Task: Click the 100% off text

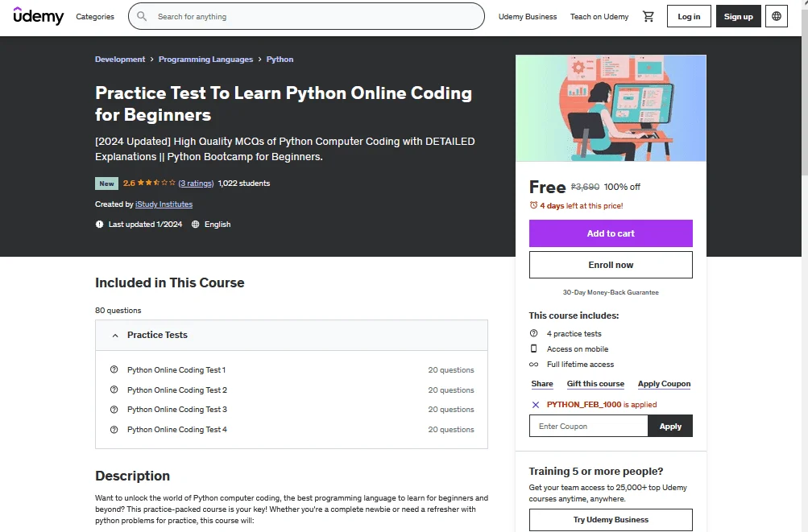Action: [x=622, y=187]
